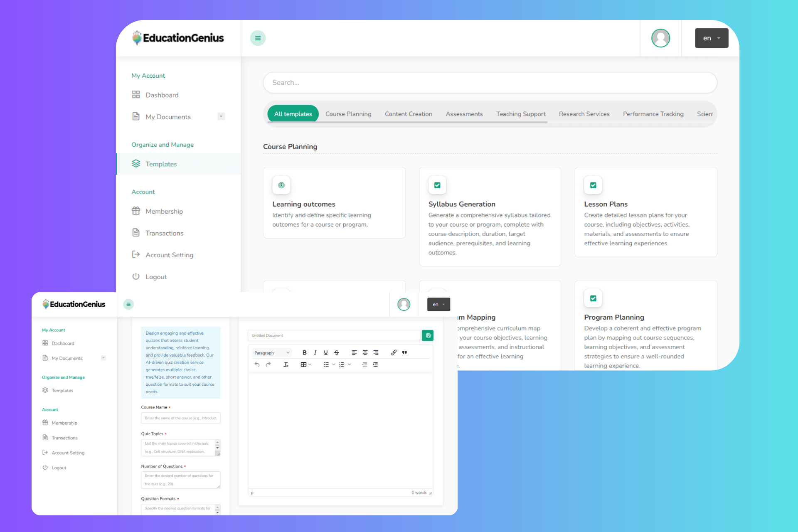Open user profile avatar in templates window
The height and width of the screenshot is (532, 798).
(x=660, y=38)
